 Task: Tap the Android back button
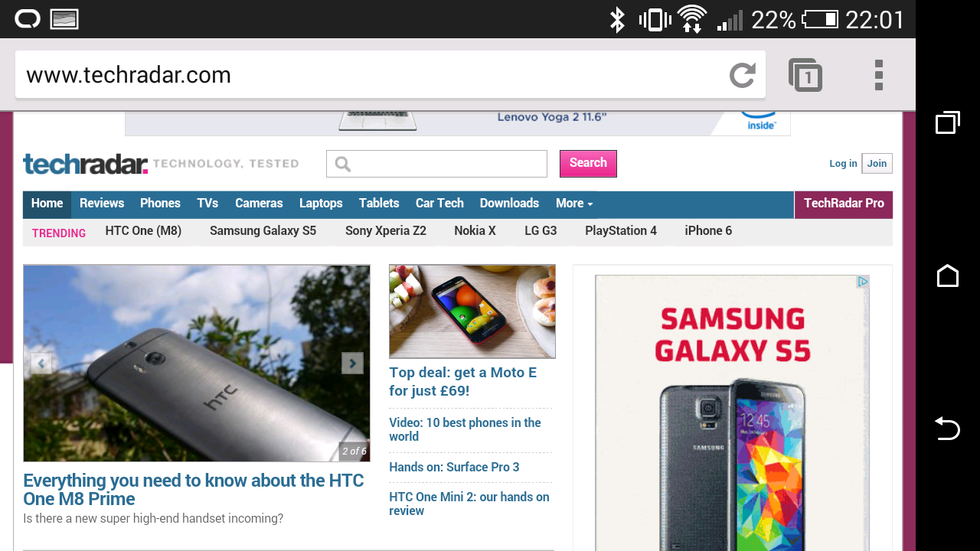click(948, 429)
